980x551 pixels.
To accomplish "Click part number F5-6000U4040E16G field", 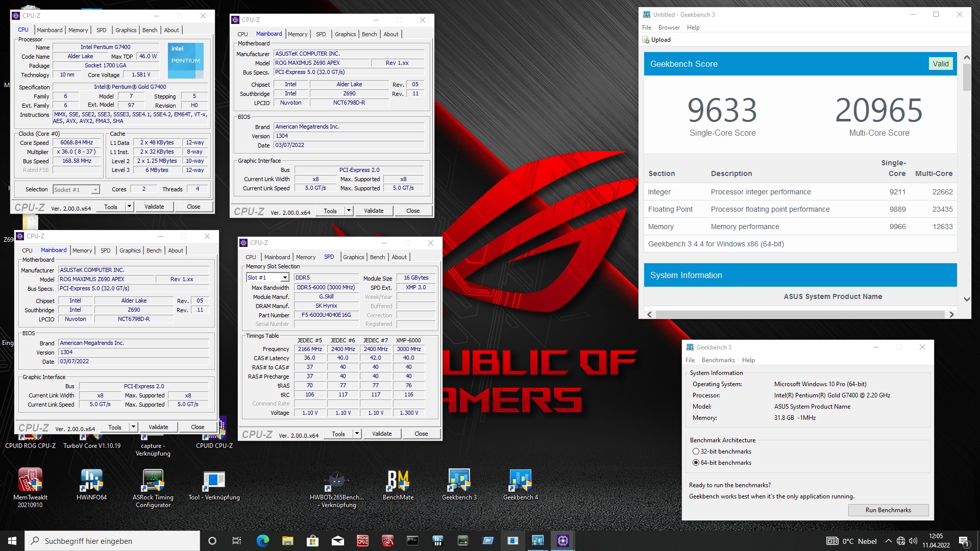I will 326,315.
